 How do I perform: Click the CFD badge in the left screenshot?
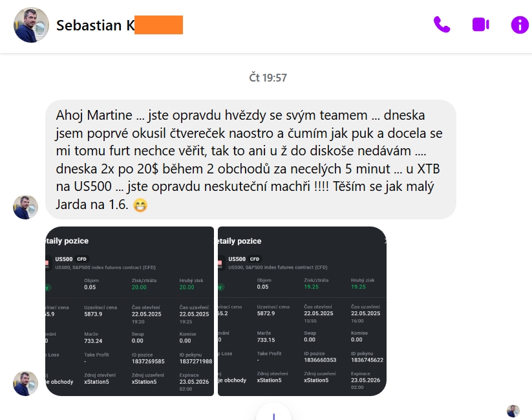[x=81, y=259]
